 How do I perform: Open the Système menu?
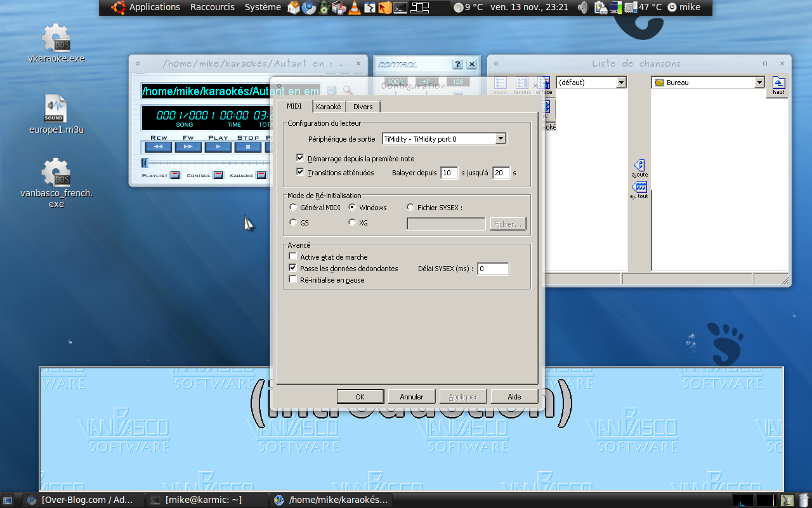[x=263, y=7]
